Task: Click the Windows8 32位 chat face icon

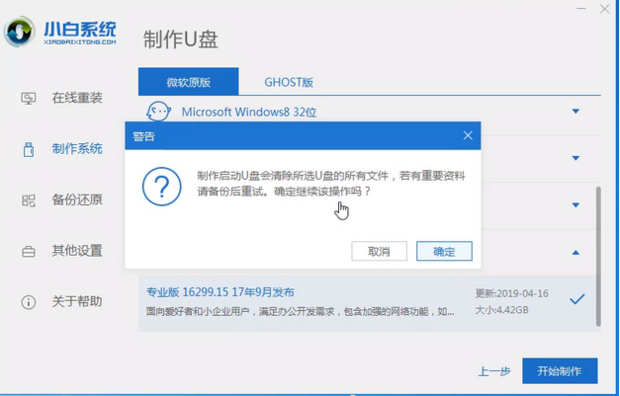Action: [x=159, y=111]
